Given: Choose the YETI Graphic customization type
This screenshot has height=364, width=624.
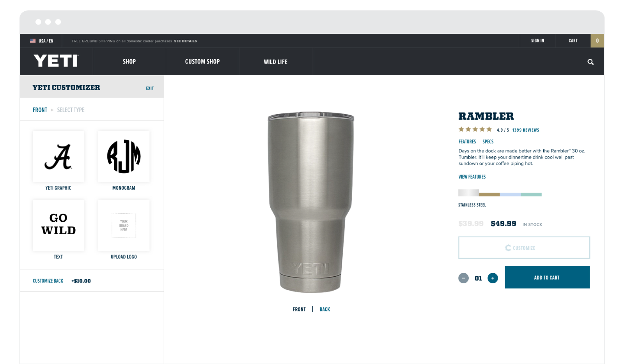Looking at the screenshot, I should click(x=58, y=157).
